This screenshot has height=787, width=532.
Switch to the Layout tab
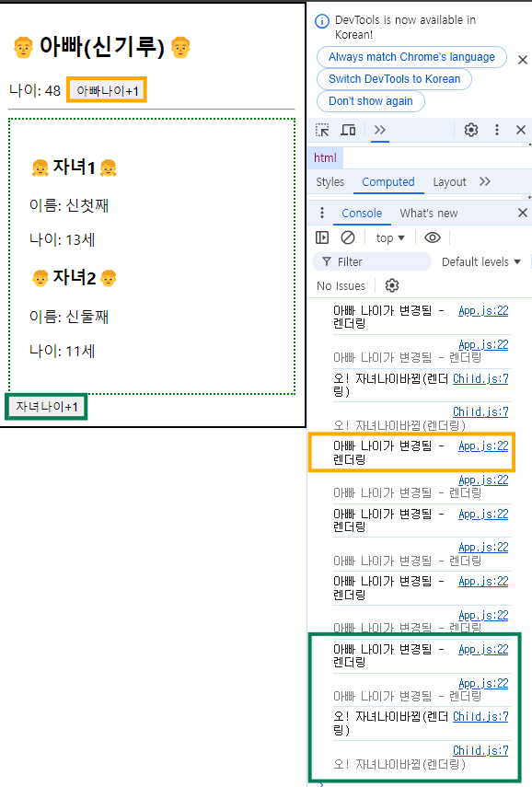click(450, 181)
